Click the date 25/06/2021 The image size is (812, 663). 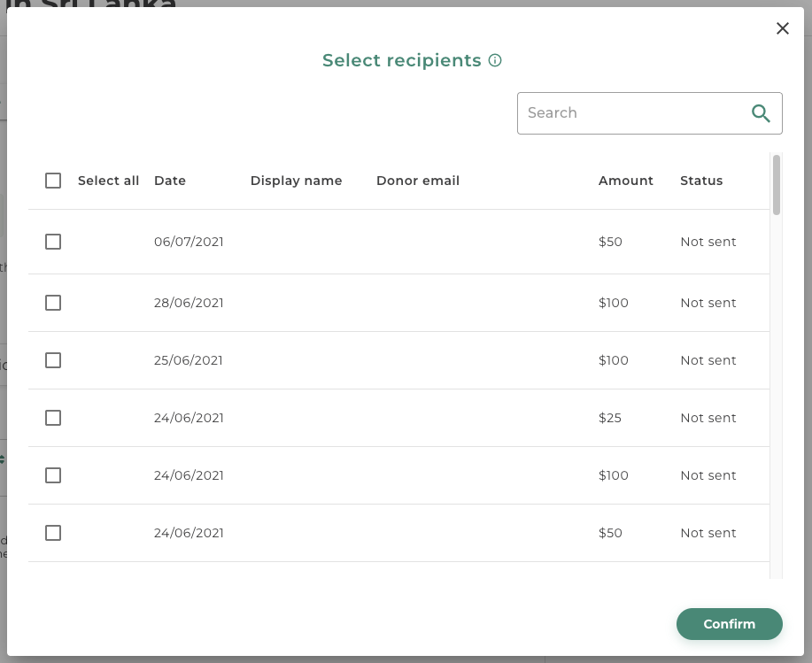pos(188,360)
